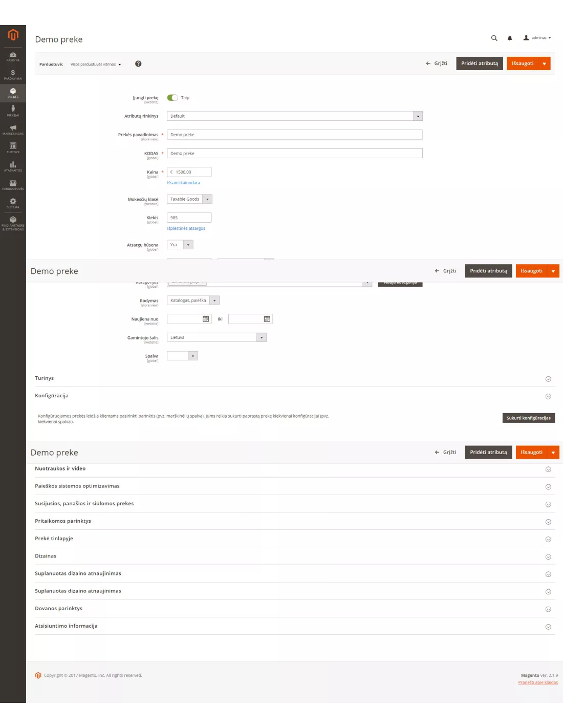563x728 pixels.
Task: Open calendar for Naujiena nuo date
Action: pos(206,319)
